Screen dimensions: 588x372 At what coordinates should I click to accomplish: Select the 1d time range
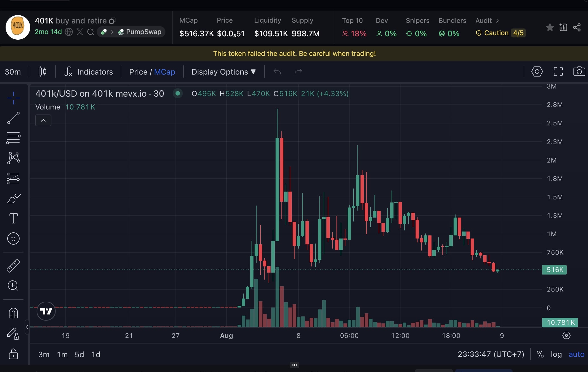pos(96,354)
